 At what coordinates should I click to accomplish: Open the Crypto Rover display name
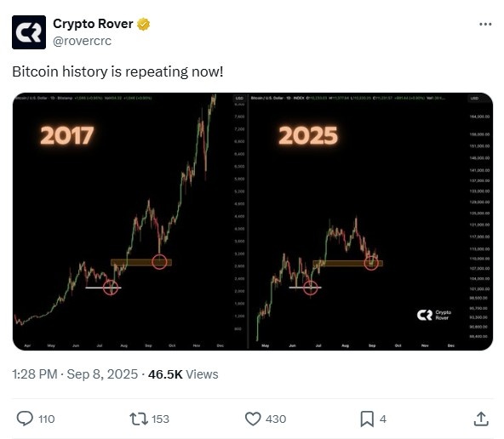coord(93,24)
